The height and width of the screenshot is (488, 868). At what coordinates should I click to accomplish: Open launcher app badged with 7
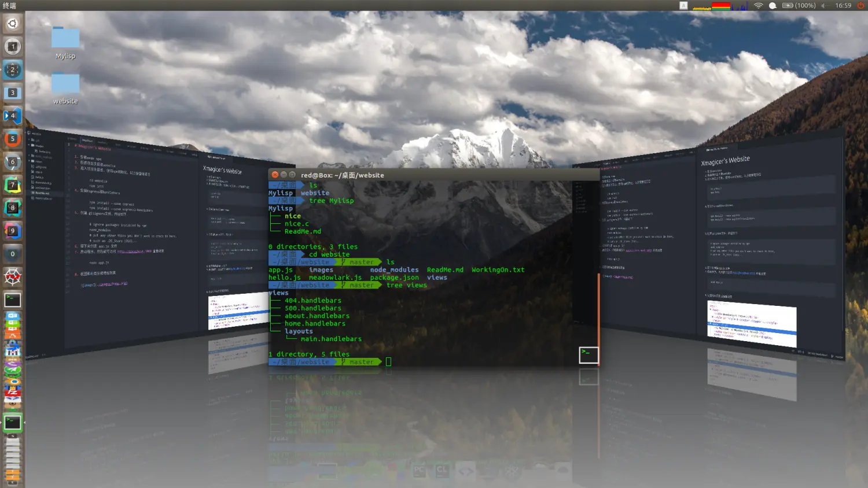(13, 185)
